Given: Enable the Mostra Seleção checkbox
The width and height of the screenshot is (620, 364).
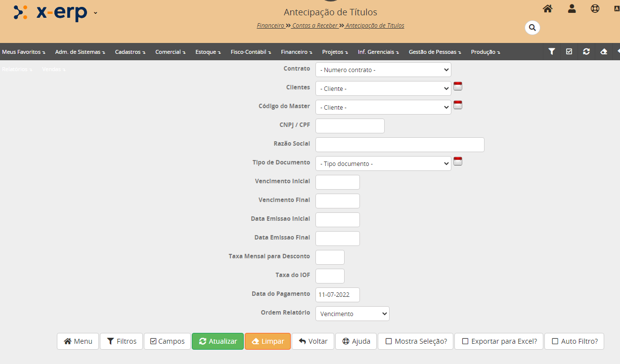Looking at the screenshot, I should [389, 341].
